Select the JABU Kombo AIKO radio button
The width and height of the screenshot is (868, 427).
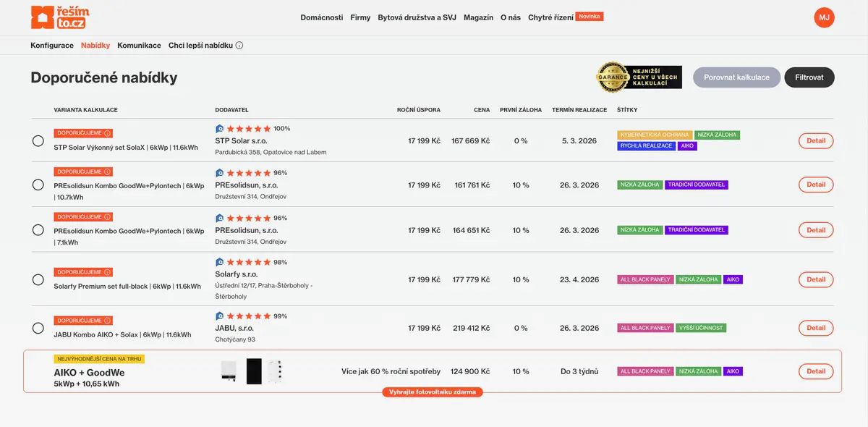coord(38,329)
